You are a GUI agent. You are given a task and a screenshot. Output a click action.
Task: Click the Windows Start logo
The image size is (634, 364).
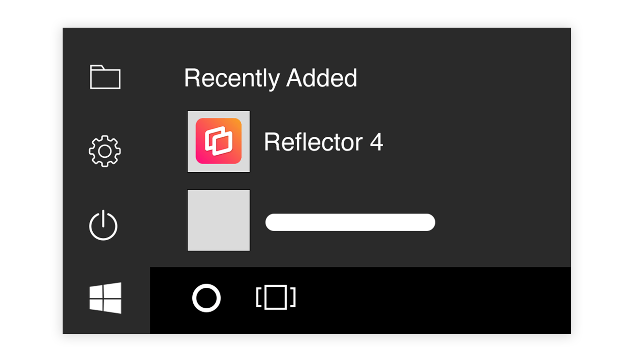105,298
